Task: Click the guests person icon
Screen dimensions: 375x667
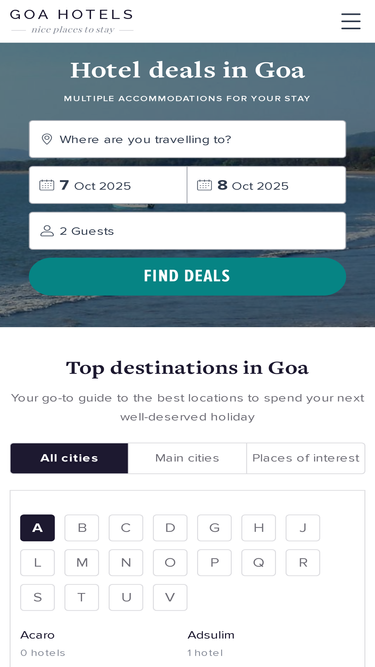Action: coord(47,231)
